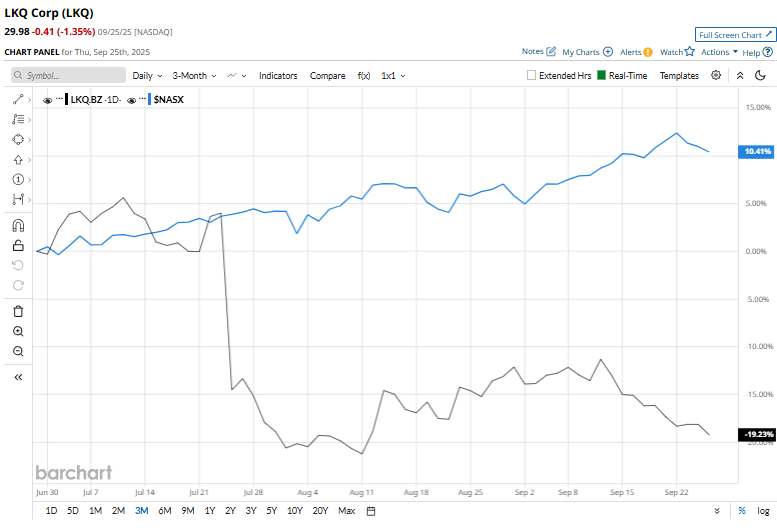This screenshot has width=777, height=528.
Task: Select the measure range tool
Action: (18, 199)
